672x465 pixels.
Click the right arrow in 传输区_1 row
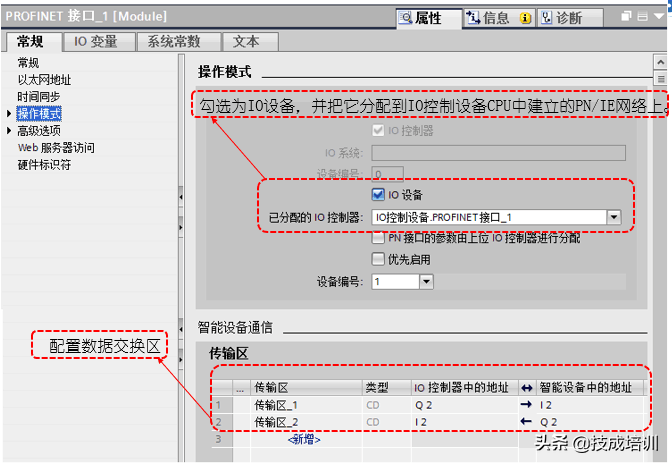pos(526,404)
